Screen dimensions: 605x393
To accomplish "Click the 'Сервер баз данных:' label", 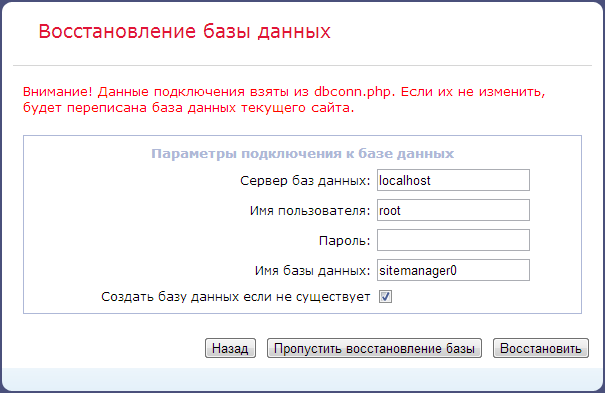I will tap(305, 180).
